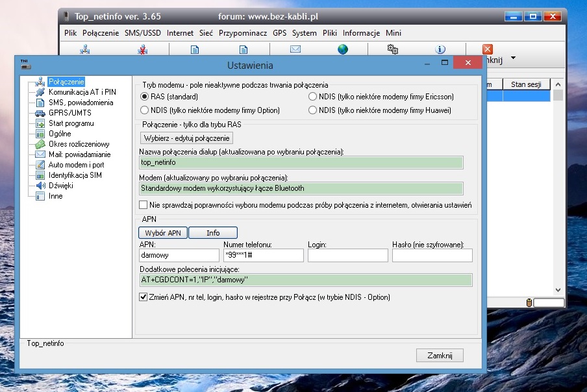This screenshot has width=587, height=392.
Task: Expand the dropdown arrow beside toolbar Zamknij
Action: coord(513,58)
